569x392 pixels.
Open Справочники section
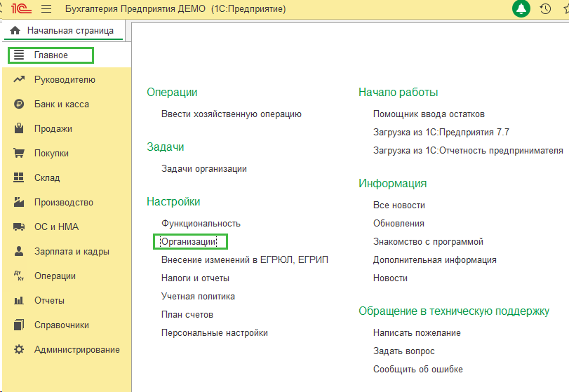67,325
